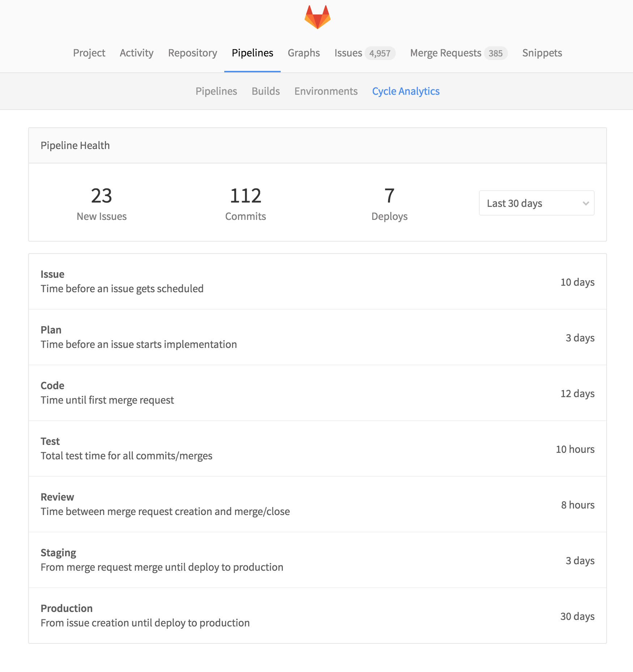The width and height of the screenshot is (633, 672).
Task: Click the Production stage showing 30 days
Action: point(316,615)
